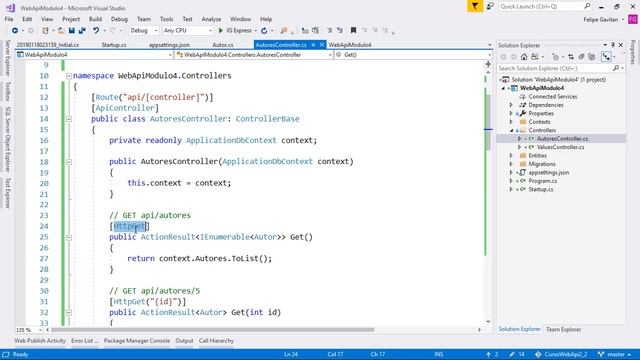Click the bookmark toolbar icon
Screen dimensions: 640x360
point(353,31)
